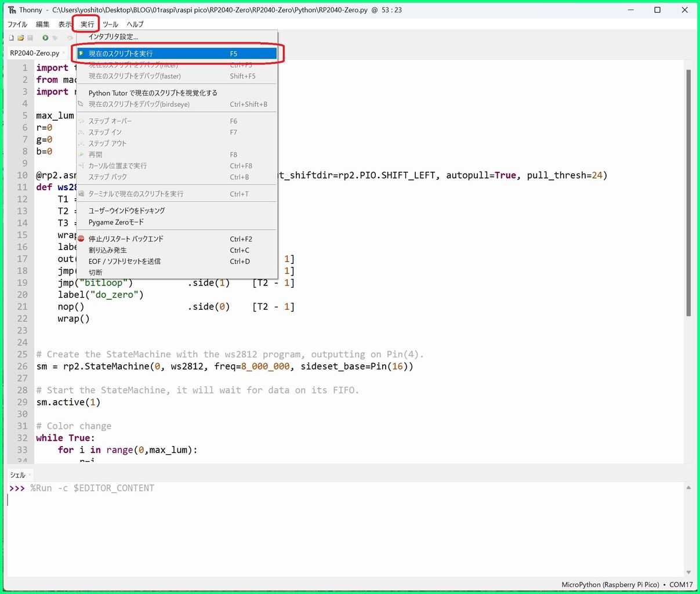The height and width of the screenshot is (594, 700).
Task: Click the New file toolbar icon
Action: (x=11, y=38)
